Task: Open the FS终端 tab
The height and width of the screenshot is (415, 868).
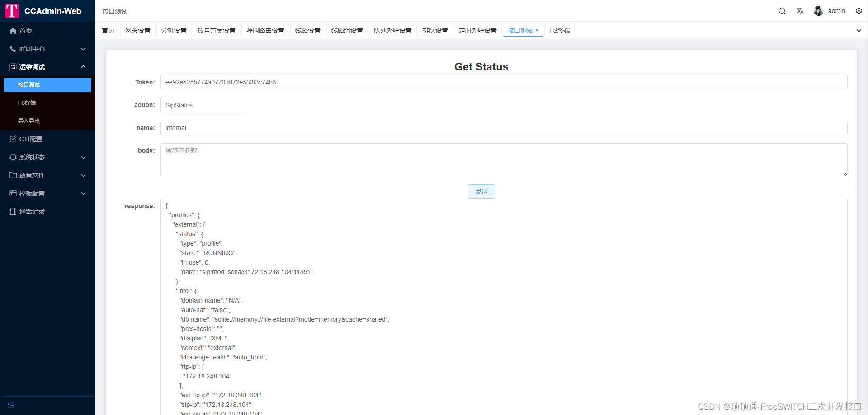Action: pos(559,30)
